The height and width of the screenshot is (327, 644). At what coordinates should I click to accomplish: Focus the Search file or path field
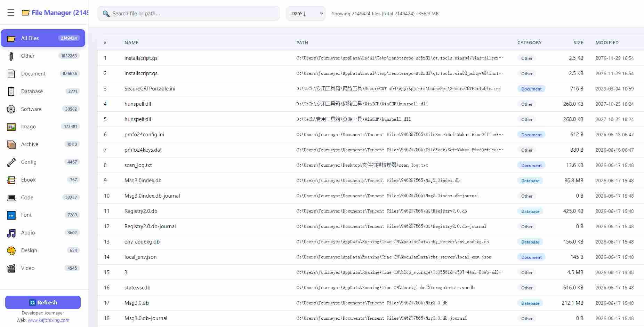tap(189, 14)
